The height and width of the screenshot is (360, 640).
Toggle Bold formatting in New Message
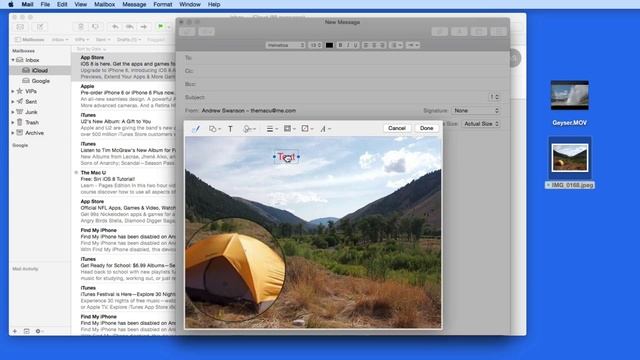(x=340, y=45)
